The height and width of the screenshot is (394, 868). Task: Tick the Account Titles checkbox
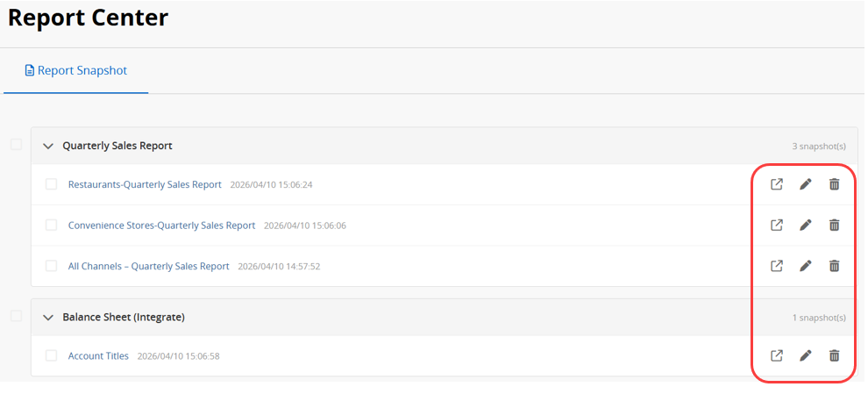click(51, 355)
